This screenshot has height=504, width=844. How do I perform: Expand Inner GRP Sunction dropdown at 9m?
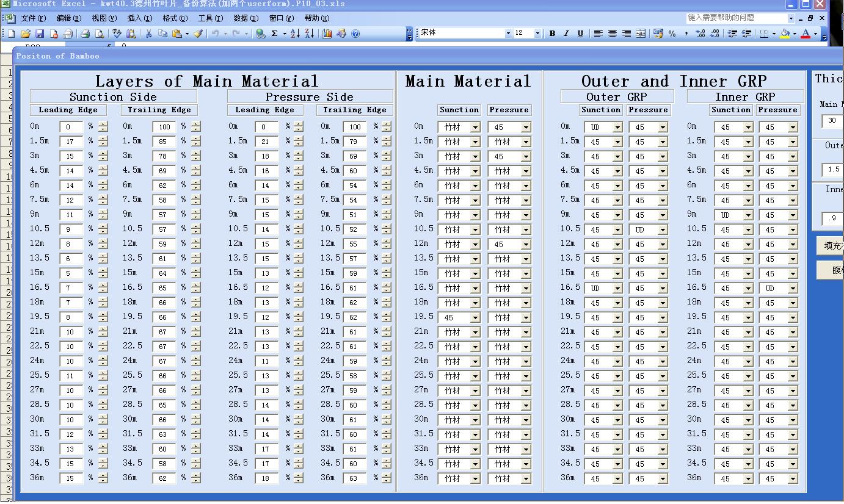coord(748,215)
